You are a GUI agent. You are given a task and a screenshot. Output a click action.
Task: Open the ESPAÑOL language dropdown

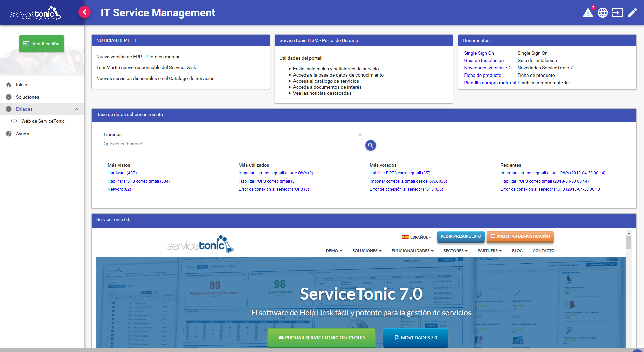(417, 237)
